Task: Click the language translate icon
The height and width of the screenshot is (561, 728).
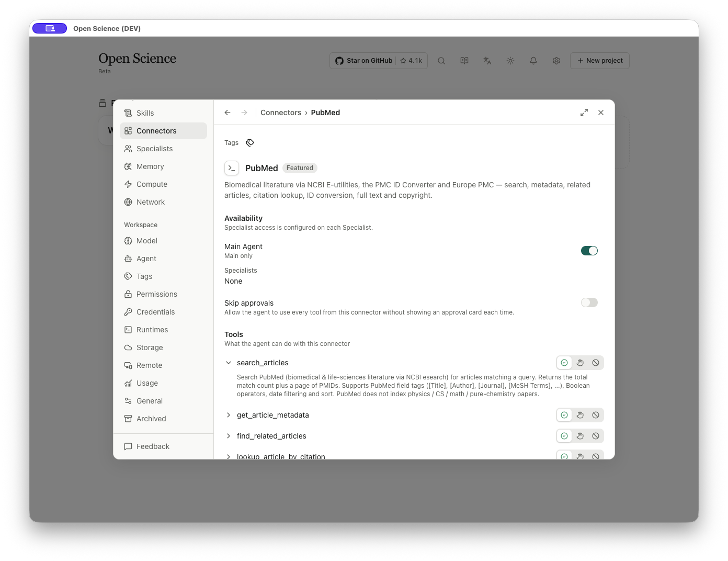Action: (x=487, y=61)
